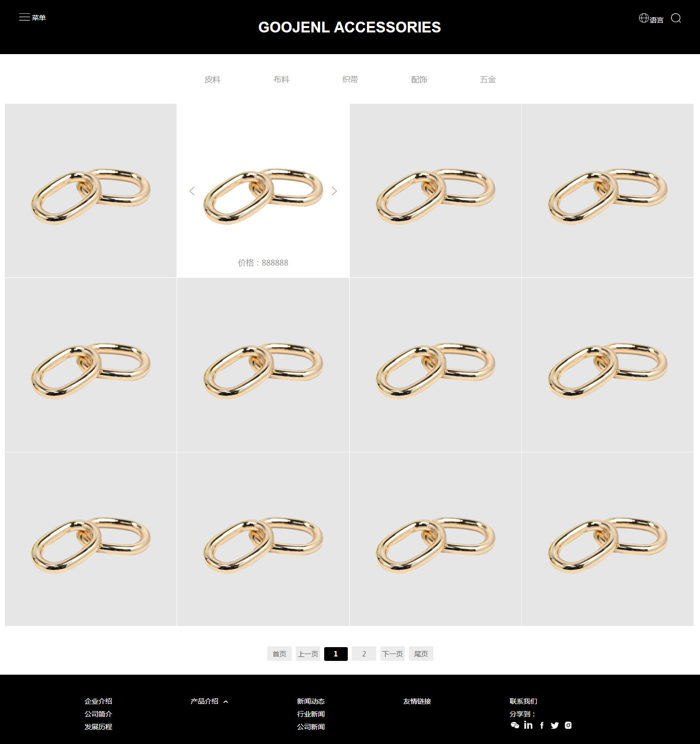Select the 皮料 category tab

(x=213, y=79)
